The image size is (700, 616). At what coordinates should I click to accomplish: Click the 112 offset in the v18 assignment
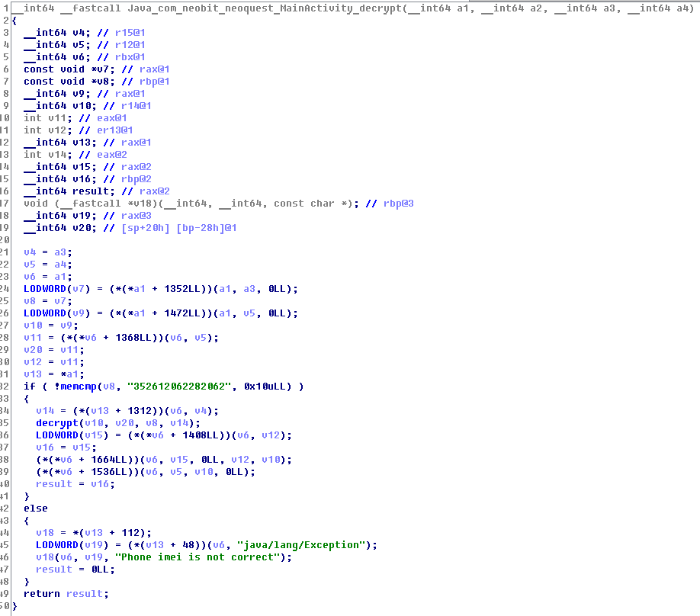(x=130, y=533)
